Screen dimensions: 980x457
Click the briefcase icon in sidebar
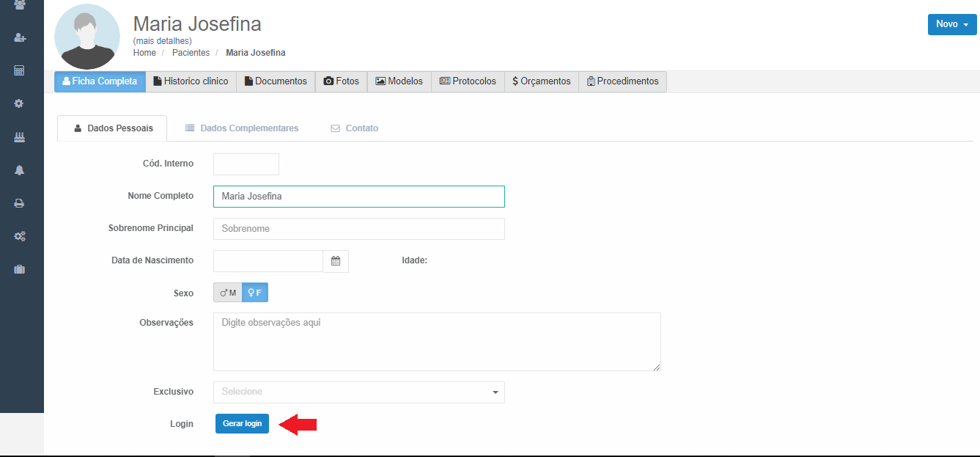coord(20,269)
